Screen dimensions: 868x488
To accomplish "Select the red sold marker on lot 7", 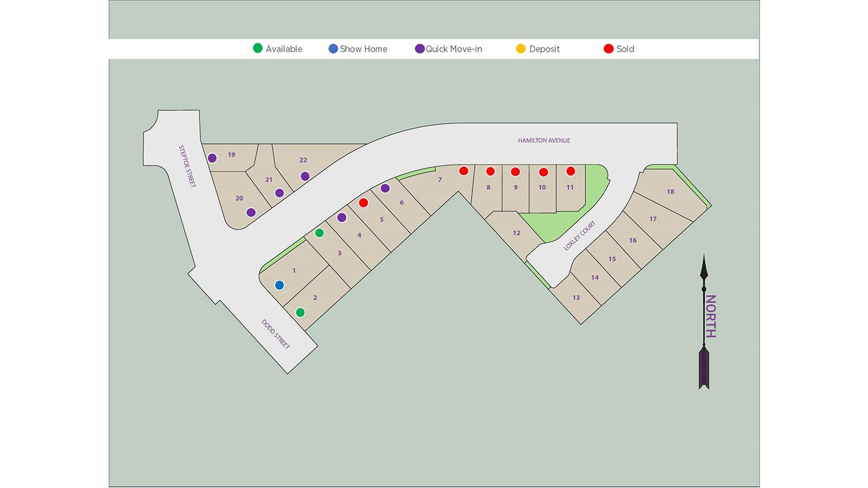I will point(463,171).
